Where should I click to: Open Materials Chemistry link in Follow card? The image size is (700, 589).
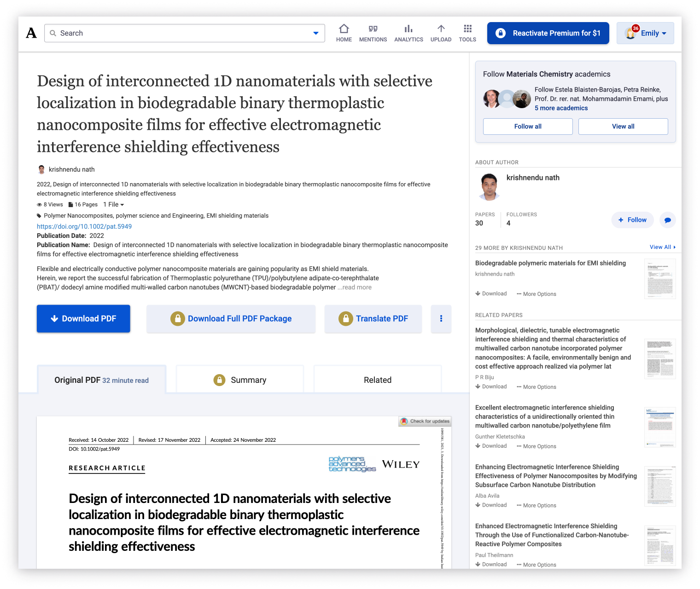(x=539, y=74)
